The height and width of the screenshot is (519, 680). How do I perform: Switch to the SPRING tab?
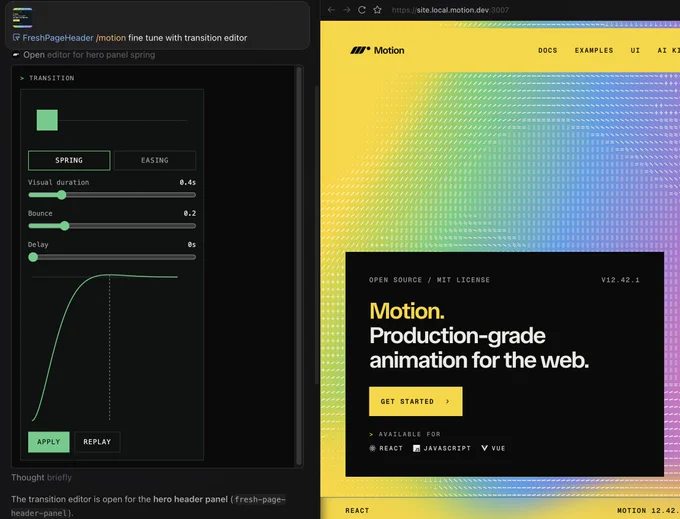point(69,160)
